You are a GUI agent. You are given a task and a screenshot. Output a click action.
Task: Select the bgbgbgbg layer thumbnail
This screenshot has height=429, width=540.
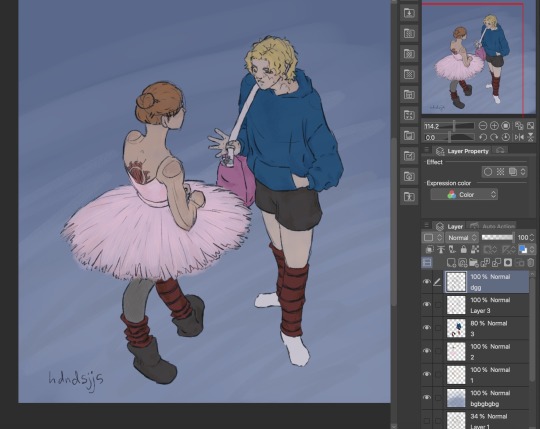[x=456, y=398]
